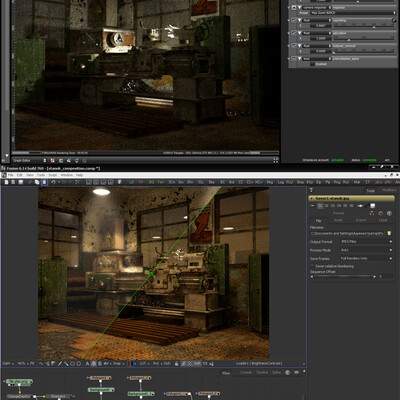This screenshot has width=400, height=400.
Task: Open the Save Frames dropdown
Action: tap(366, 258)
